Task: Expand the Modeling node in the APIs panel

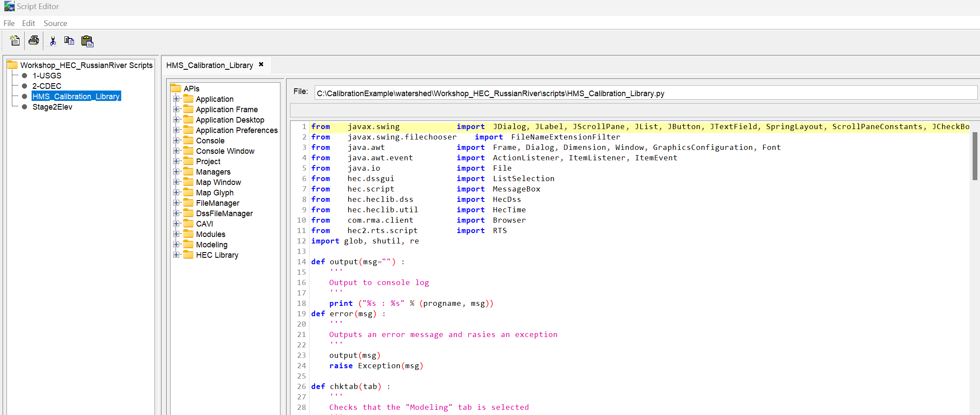Action: pyautogui.click(x=176, y=244)
